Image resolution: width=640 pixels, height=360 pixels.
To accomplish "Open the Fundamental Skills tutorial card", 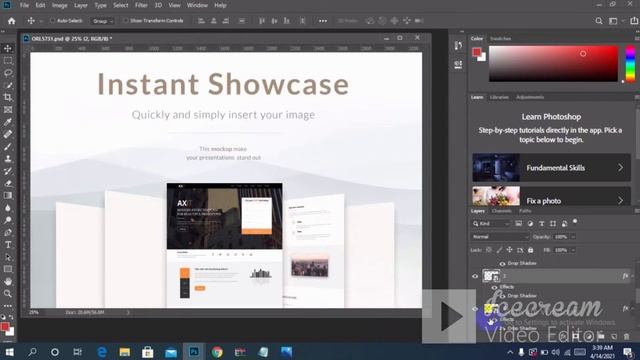I will coord(551,167).
